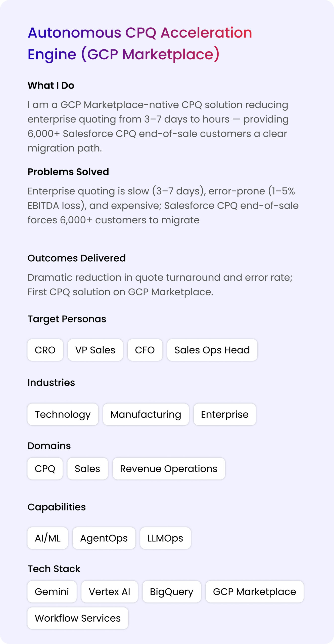Click the CRO persona tag
The image size is (334, 644).
(45, 350)
